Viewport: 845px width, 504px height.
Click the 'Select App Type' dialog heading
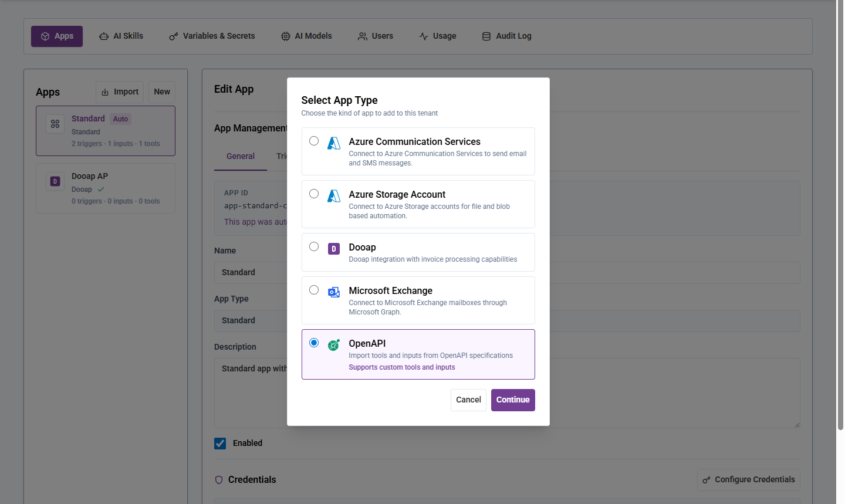339,100
